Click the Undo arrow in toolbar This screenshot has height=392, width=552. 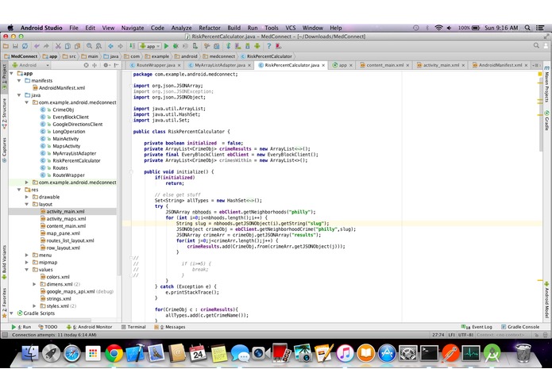(37, 46)
